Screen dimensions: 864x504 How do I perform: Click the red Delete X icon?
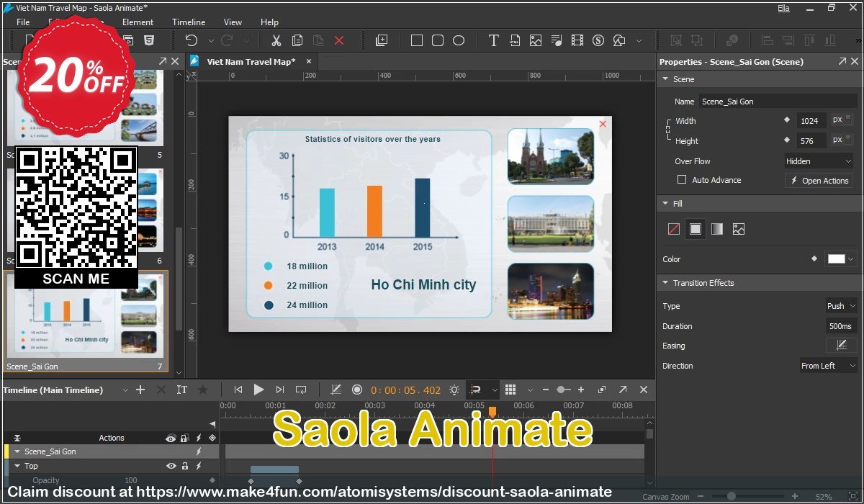click(339, 40)
